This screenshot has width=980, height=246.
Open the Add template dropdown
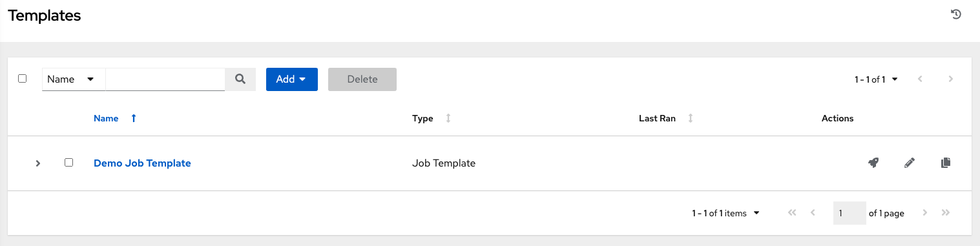pyautogui.click(x=292, y=79)
